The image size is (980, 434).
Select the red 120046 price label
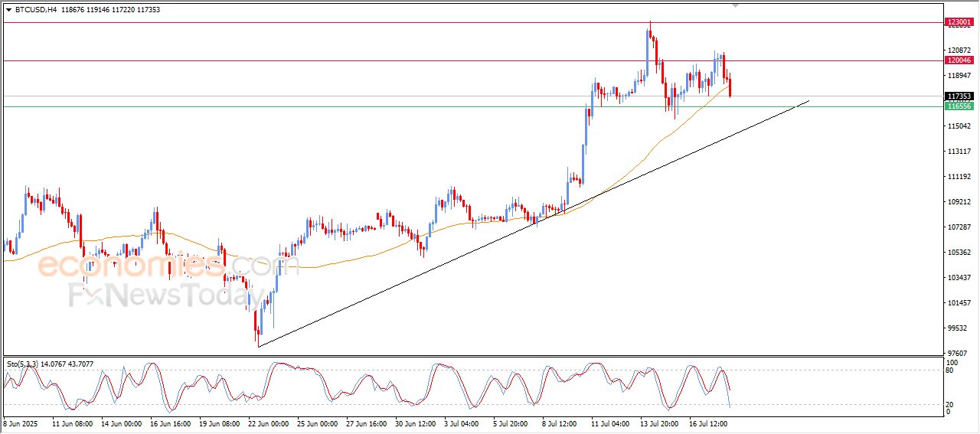[x=959, y=60]
